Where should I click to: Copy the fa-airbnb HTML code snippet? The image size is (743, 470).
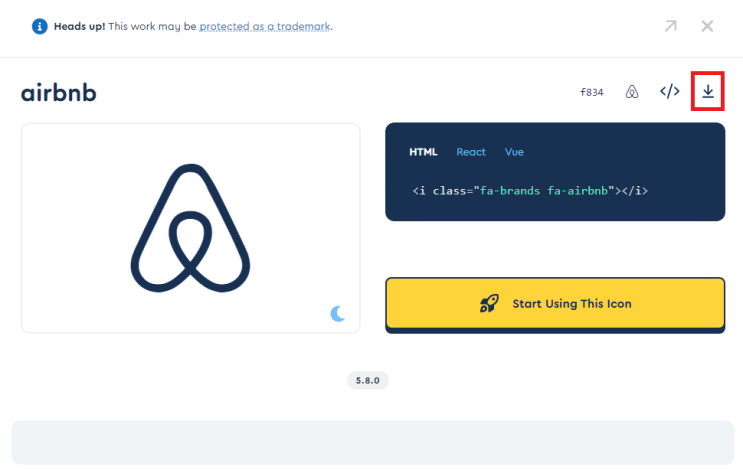(530, 190)
